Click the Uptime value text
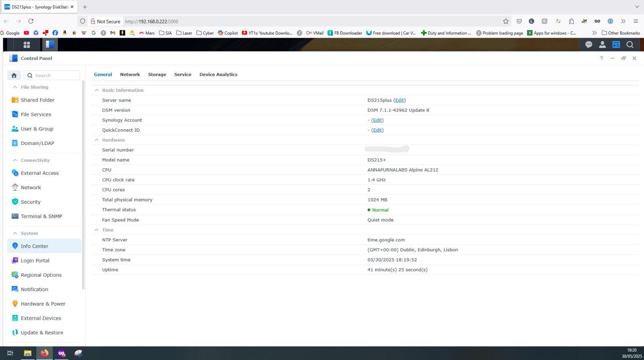 point(398,270)
